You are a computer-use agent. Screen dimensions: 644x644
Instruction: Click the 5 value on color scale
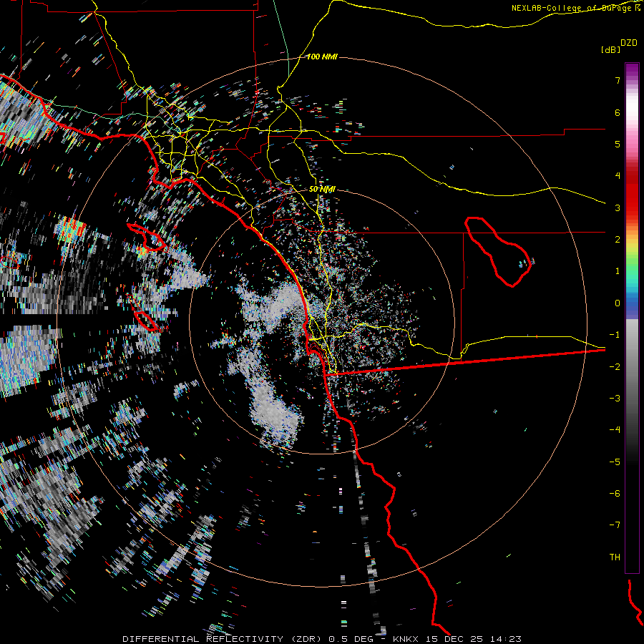(x=618, y=144)
